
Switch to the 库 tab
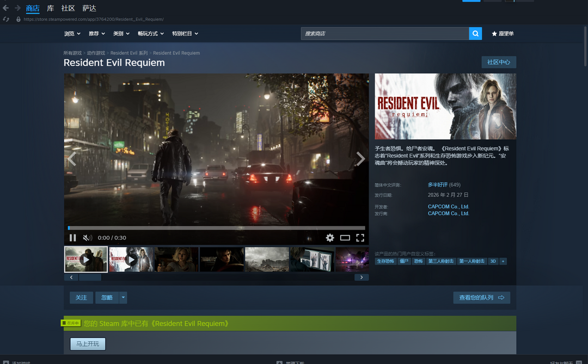[x=51, y=8]
